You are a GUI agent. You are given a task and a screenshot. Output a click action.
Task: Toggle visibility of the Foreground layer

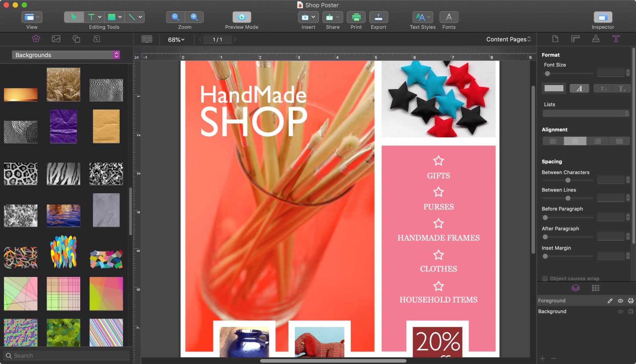(620, 301)
